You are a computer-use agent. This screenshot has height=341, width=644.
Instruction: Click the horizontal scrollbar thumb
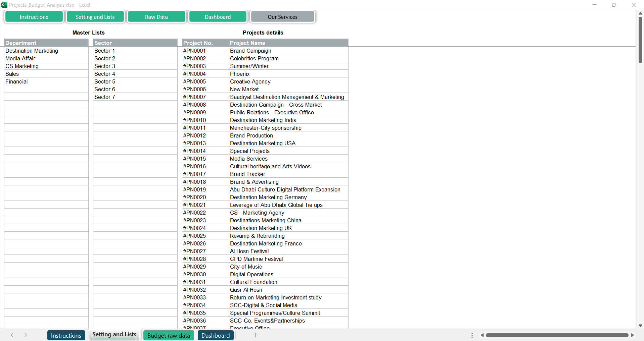pos(557,335)
